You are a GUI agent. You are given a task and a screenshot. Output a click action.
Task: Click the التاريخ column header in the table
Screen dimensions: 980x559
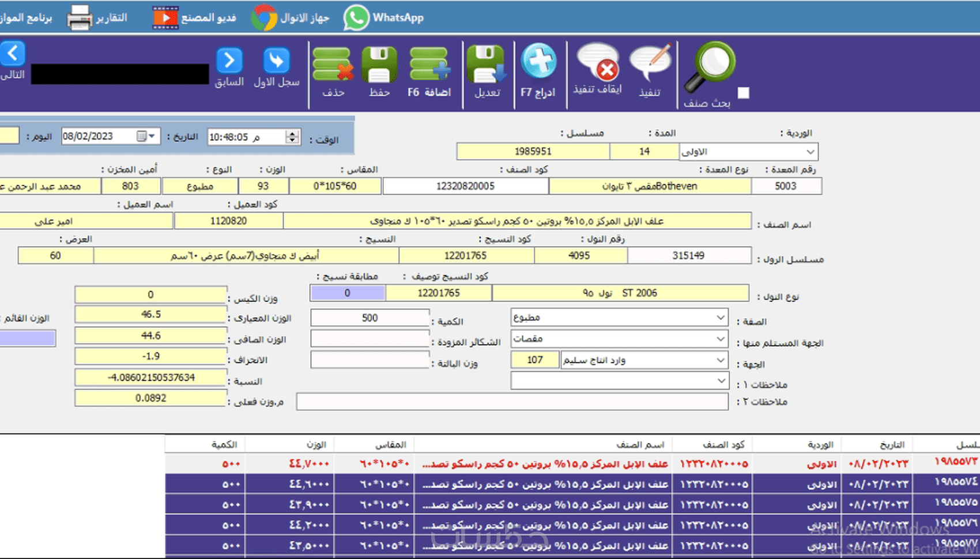877,444
